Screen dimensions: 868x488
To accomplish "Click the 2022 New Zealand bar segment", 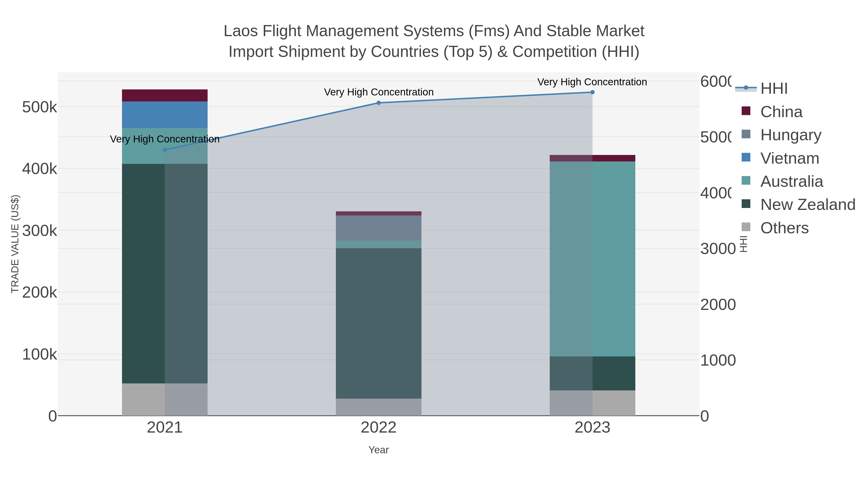I will (x=378, y=323).
